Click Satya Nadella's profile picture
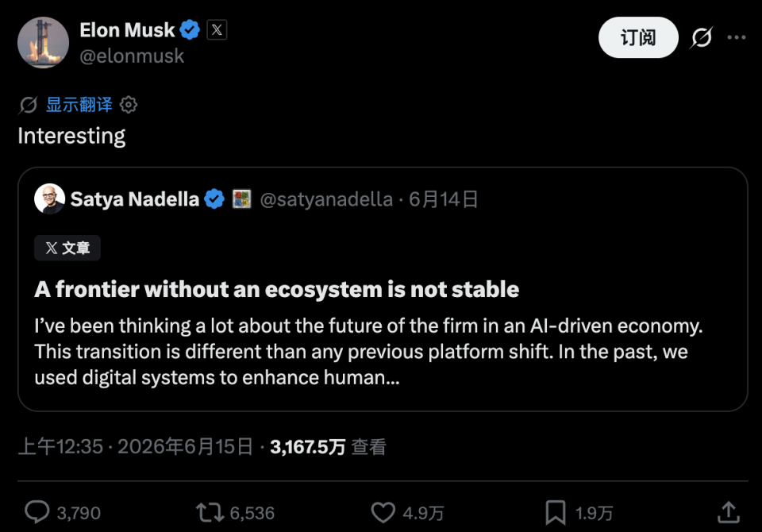The height and width of the screenshot is (532, 762). 49,199
